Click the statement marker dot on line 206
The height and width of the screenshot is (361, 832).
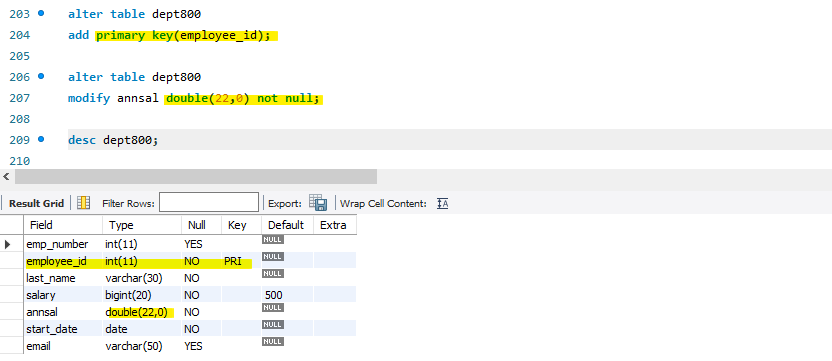click(41, 76)
